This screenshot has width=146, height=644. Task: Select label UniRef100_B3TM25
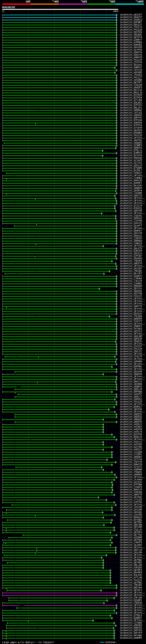pyautogui.click(x=131, y=95)
